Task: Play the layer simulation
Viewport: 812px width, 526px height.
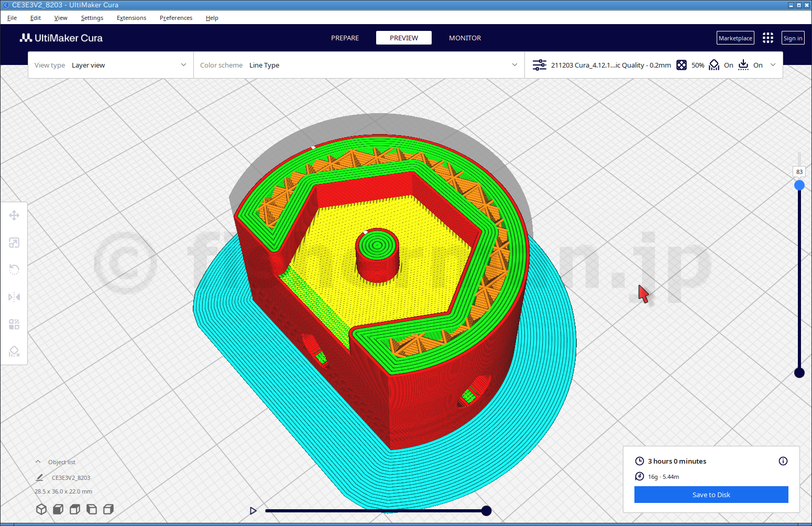Action: coord(253,511)
